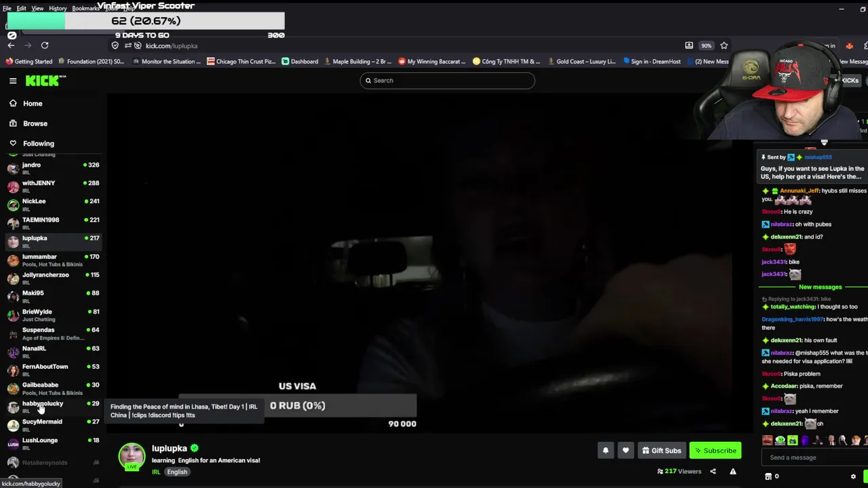The width and height of the screenshot is (868, 488).
Task: Click the pinned message from mishap555
Action: 812,167
